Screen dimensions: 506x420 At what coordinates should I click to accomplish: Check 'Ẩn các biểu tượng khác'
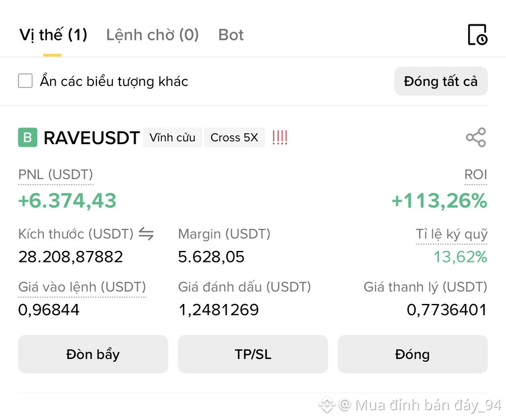tap(25, 81)
